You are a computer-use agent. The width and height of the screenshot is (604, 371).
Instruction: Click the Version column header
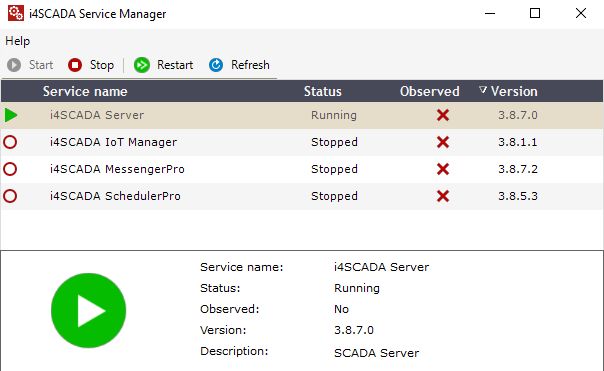point(514,91)
